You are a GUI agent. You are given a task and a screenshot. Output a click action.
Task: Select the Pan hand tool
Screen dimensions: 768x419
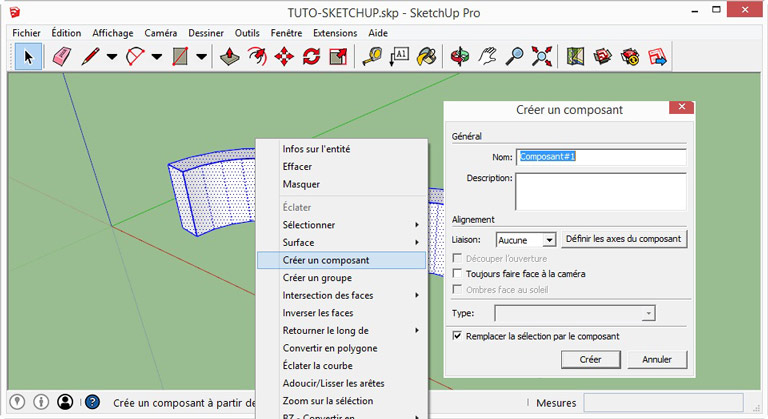pos(487,56)
